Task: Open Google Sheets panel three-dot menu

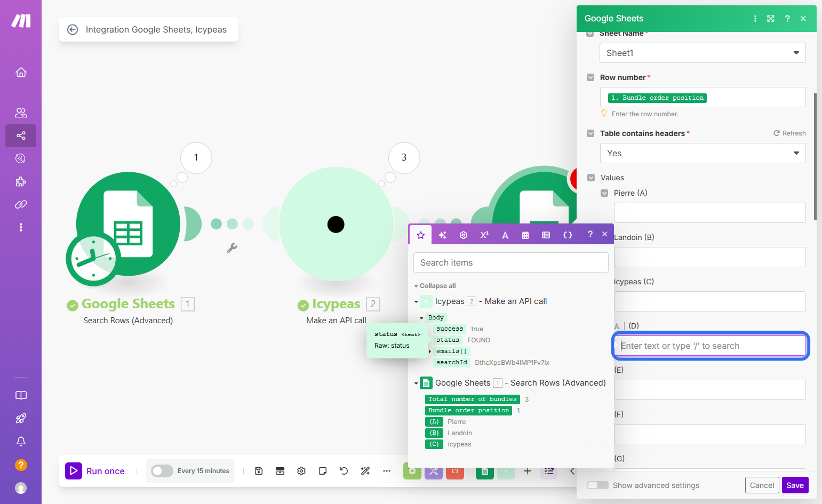Action: 755,19
